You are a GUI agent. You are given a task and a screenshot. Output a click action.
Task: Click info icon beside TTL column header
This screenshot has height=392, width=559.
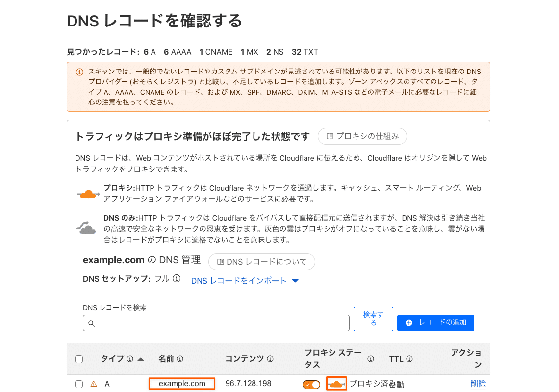409,359
